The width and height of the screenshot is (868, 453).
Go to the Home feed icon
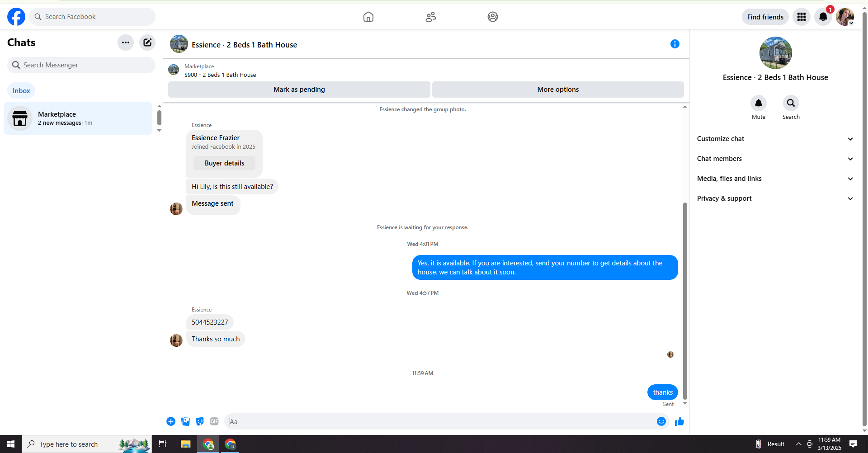pos(368,17)
